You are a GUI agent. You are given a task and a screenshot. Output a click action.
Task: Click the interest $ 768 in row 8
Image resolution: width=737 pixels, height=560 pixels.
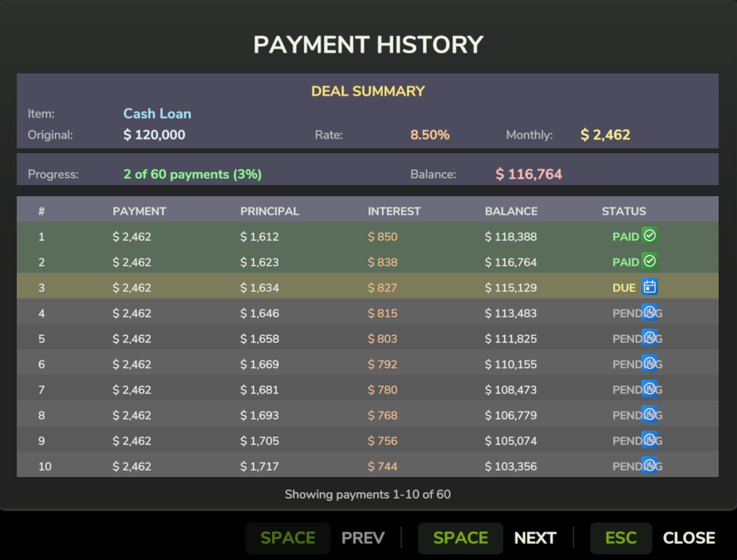click(x=383, y=415)
